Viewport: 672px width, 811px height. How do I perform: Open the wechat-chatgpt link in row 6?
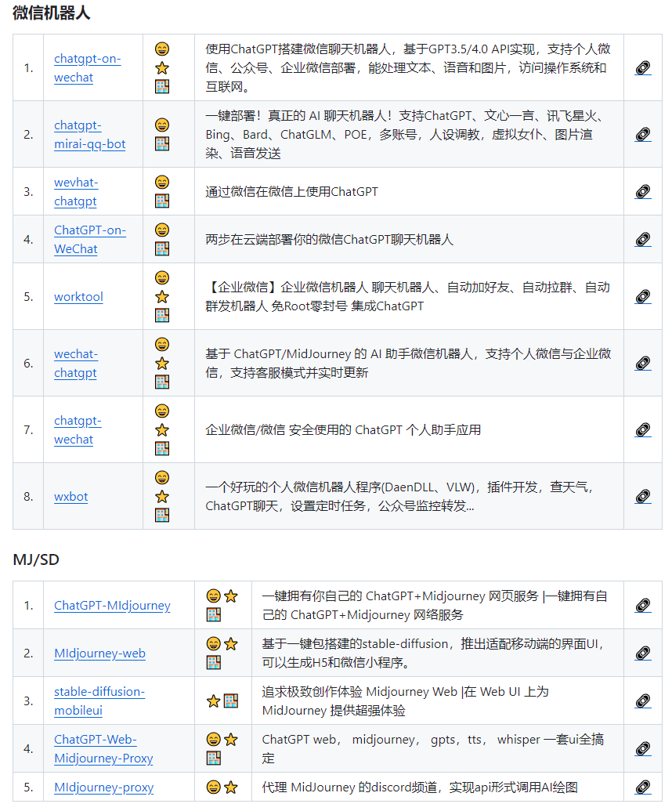click(76, 363)
